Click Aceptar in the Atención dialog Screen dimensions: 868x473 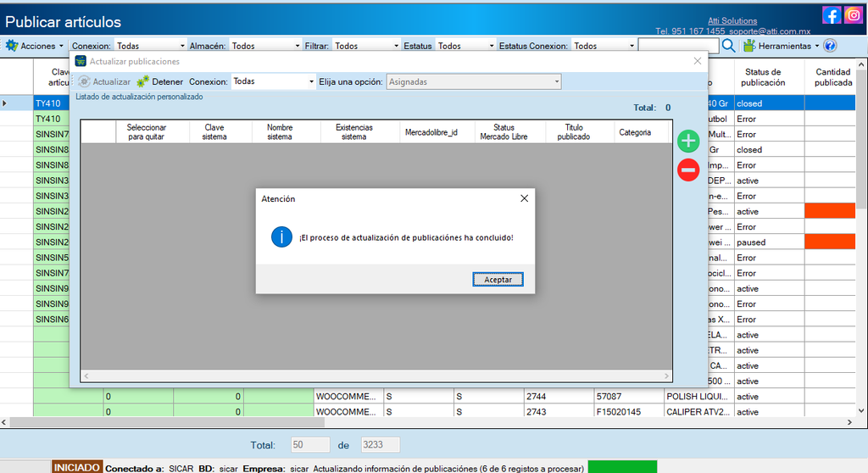(498, 280)
